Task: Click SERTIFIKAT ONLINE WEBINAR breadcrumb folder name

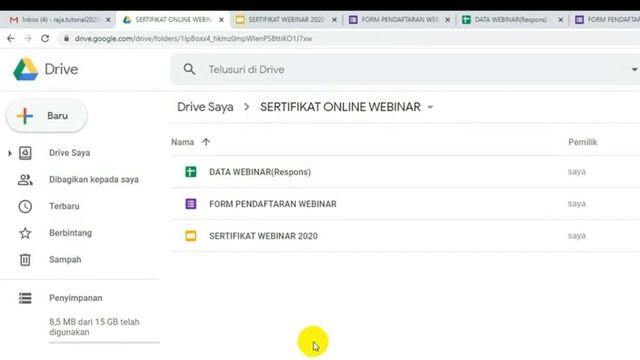Action: 340,107
